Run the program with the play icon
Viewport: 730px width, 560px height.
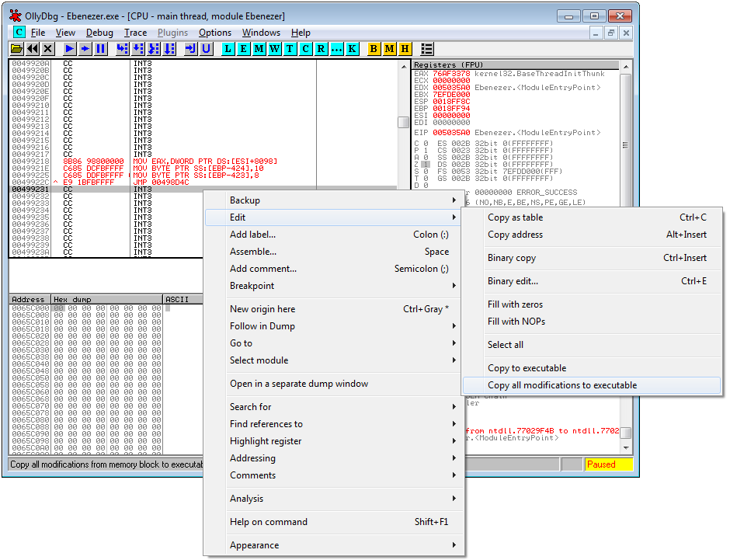click(70, 48)
